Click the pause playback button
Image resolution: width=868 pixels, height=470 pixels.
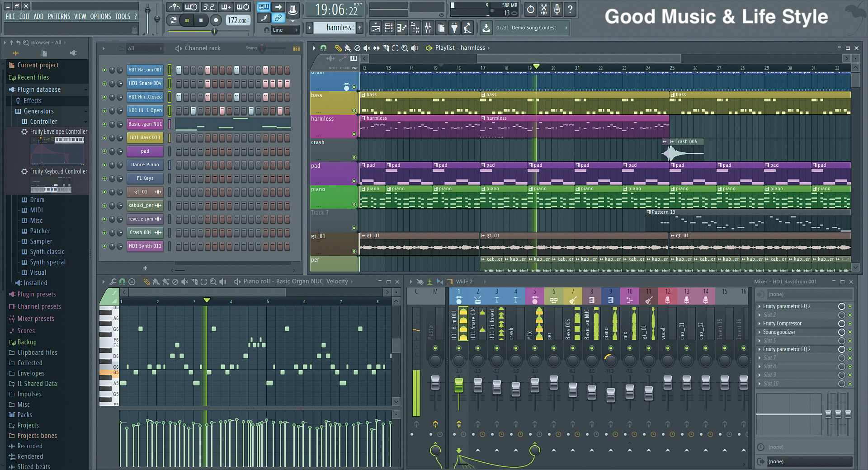pos(187,20)
